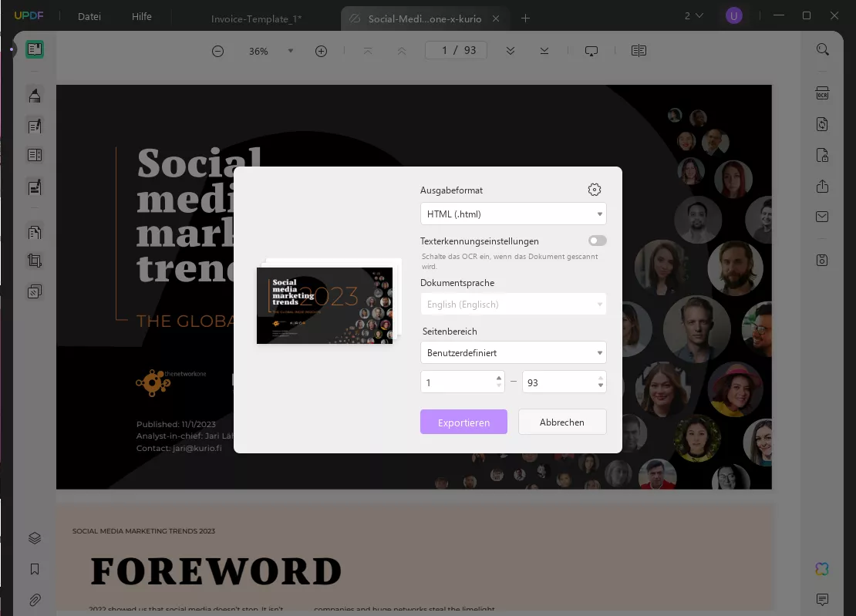This screenshot has height=616, width=856.
Task: Switch to Social-Medi...one-x-kurio tab
Action: click(425, 19)
